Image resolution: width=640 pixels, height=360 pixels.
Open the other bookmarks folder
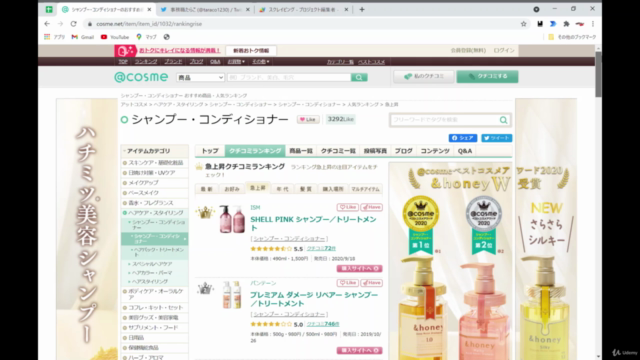click(x=572, y=37)
